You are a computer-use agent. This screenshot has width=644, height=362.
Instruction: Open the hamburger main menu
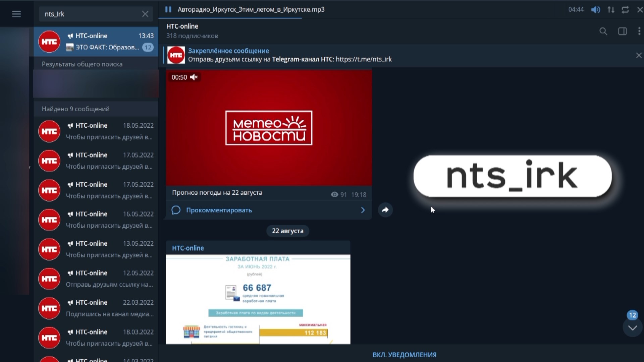click(16, 14)
